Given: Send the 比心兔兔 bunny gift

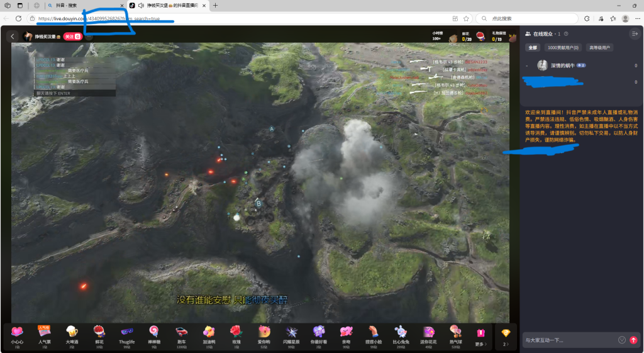Looking at the screenshot, I should click(x=401, y=336).
